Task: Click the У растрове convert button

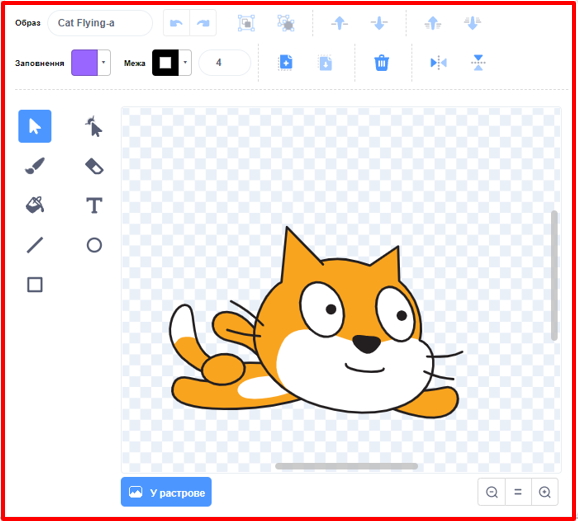Action: 166,492
